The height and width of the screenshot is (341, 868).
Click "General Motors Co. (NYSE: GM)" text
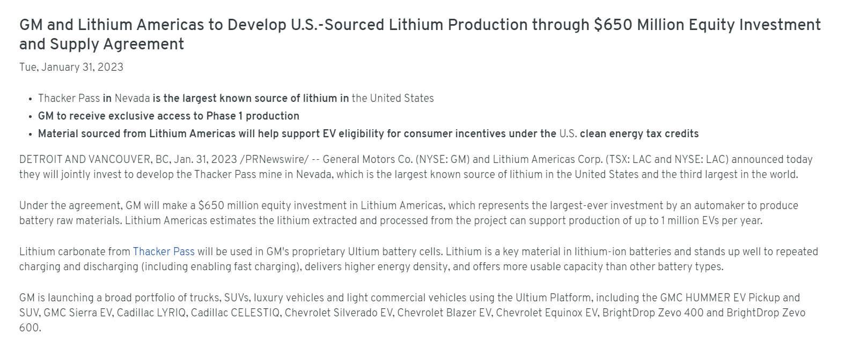point(396,159)
